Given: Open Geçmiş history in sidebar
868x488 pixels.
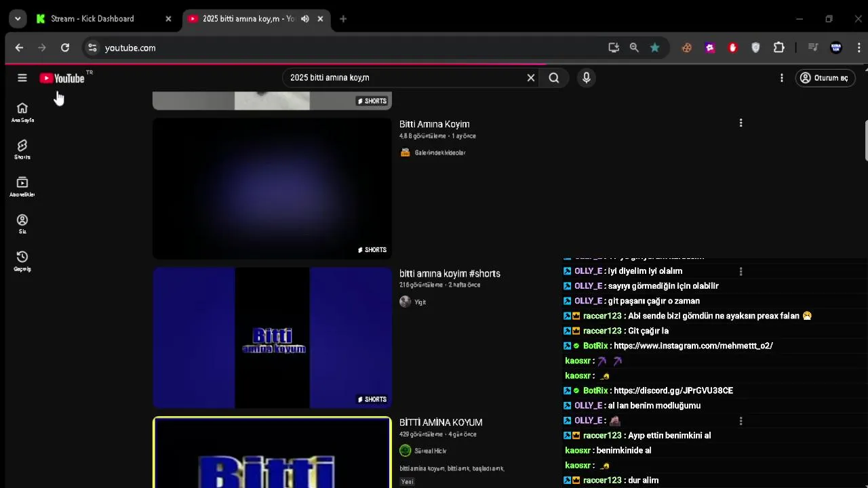Looking at the screenshot, I should coord(22,262).
